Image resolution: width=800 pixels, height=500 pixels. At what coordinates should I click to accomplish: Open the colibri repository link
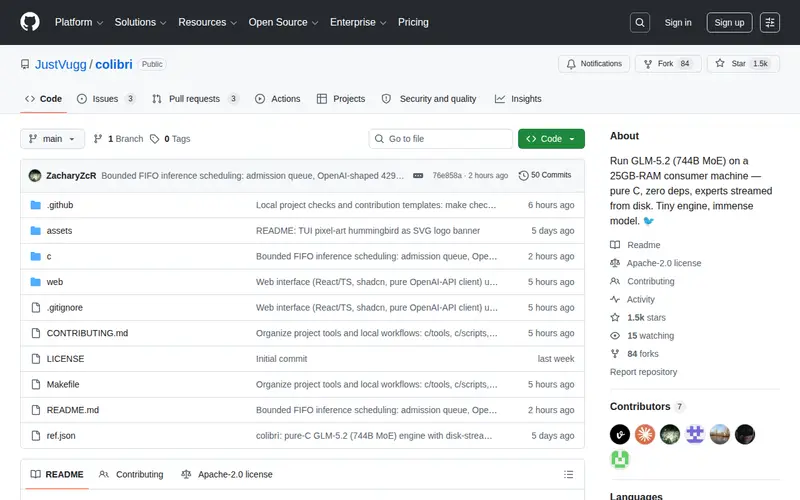click(x=114, y=64)
